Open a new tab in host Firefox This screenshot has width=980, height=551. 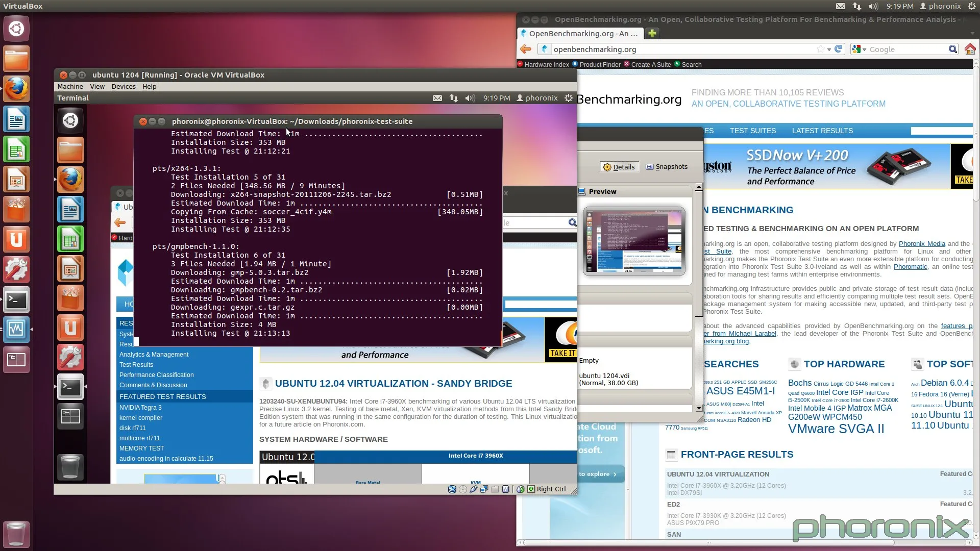pos(652,33)
